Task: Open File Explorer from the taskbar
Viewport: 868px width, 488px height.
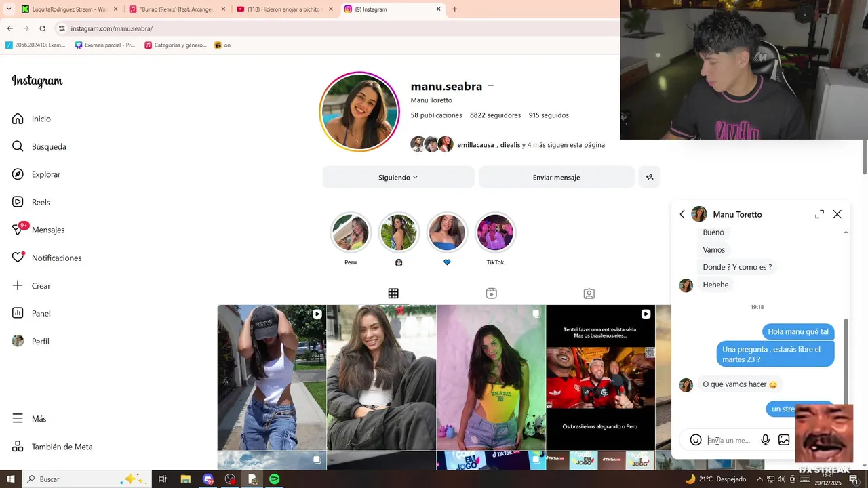Action: (x=185, y=479)
